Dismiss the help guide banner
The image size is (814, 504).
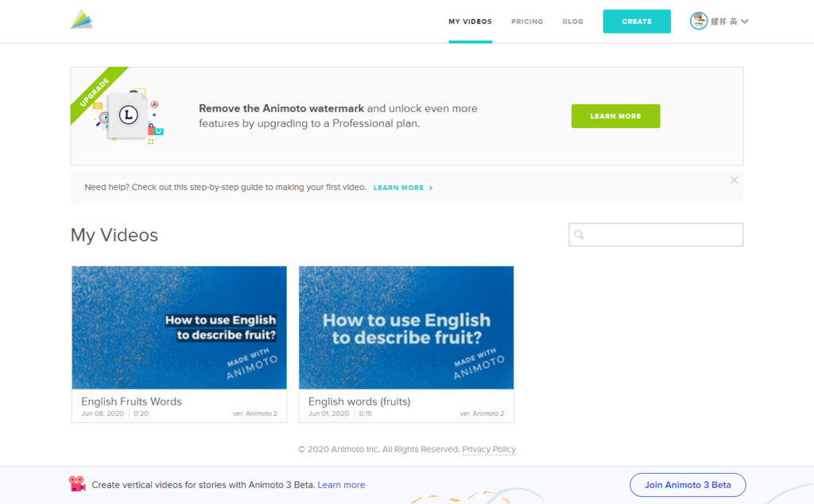(x=734, y=180)
